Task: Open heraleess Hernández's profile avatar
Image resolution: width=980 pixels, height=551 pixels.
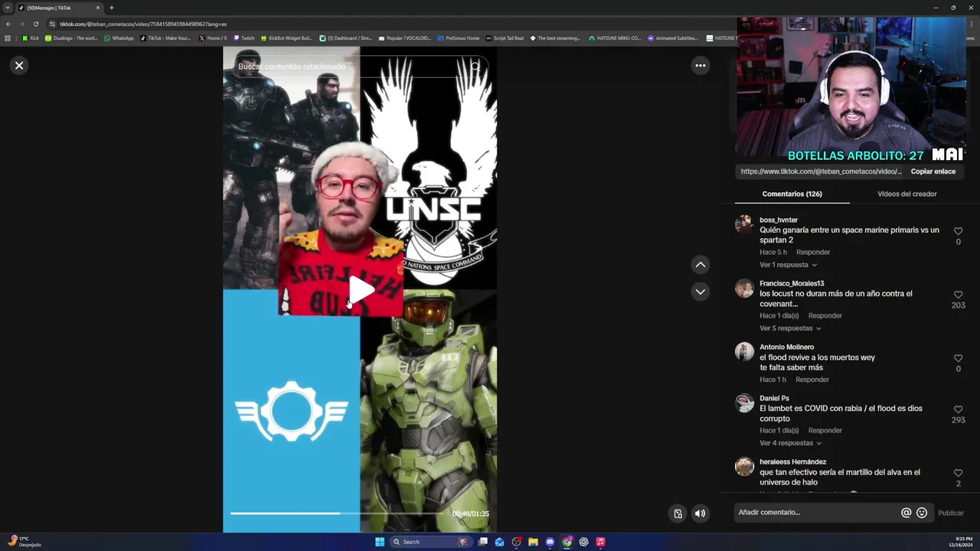Action: (x=744, y=466)
